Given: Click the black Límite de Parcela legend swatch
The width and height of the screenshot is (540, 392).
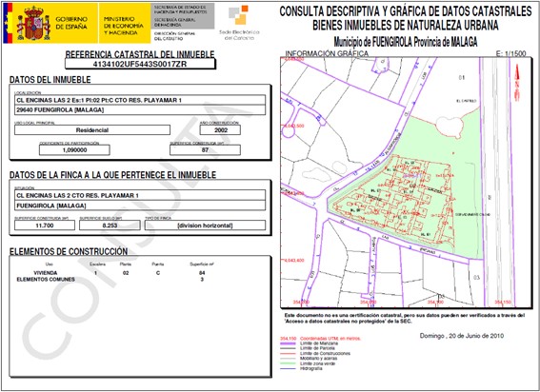Looking at the screenshot, I should coord(289,348).
